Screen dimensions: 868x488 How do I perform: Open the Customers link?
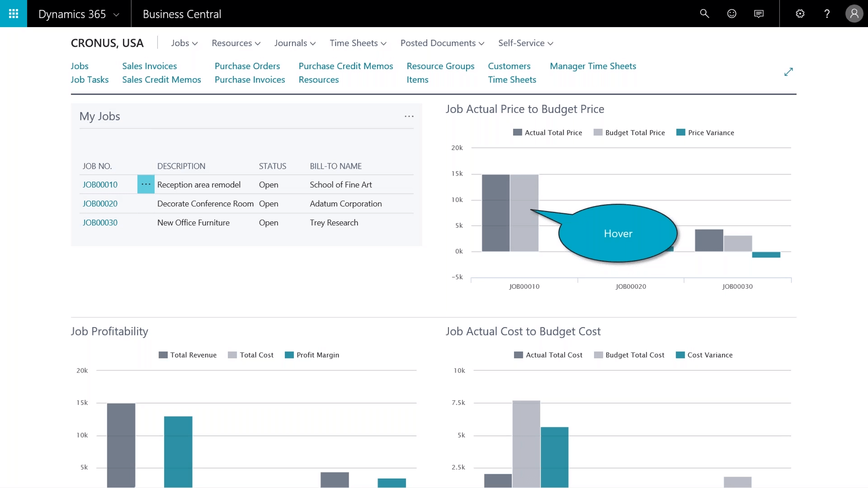tap(509, 66)
